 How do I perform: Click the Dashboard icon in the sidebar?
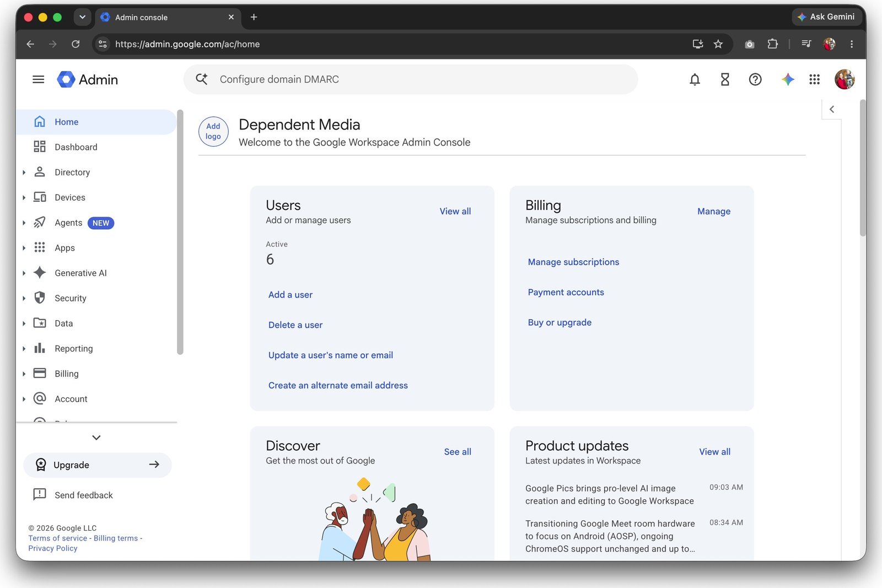click(x=40, y=147)
